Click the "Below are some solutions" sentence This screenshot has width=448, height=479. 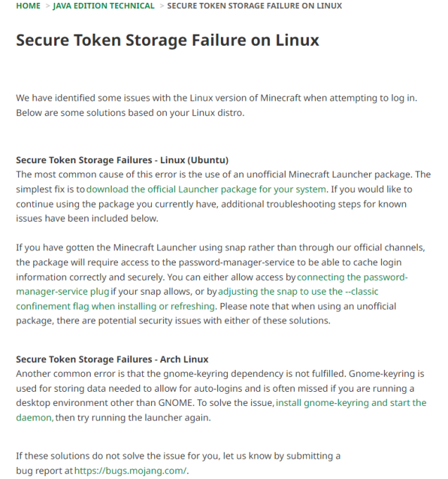click(130, 113)
